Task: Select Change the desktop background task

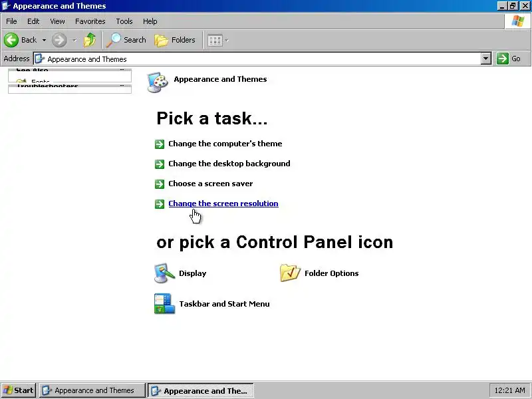Action: point(229,164)
